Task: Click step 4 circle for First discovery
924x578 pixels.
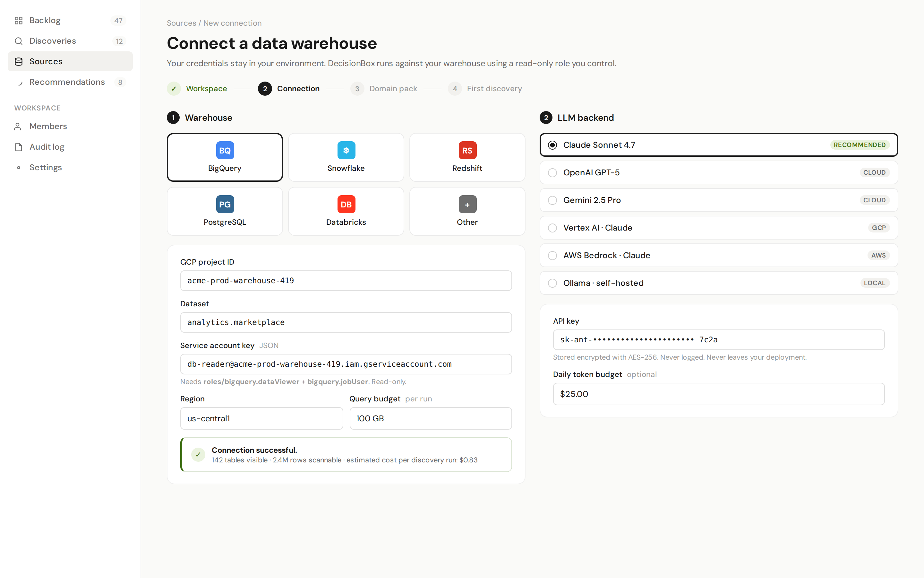Action: 455,89
